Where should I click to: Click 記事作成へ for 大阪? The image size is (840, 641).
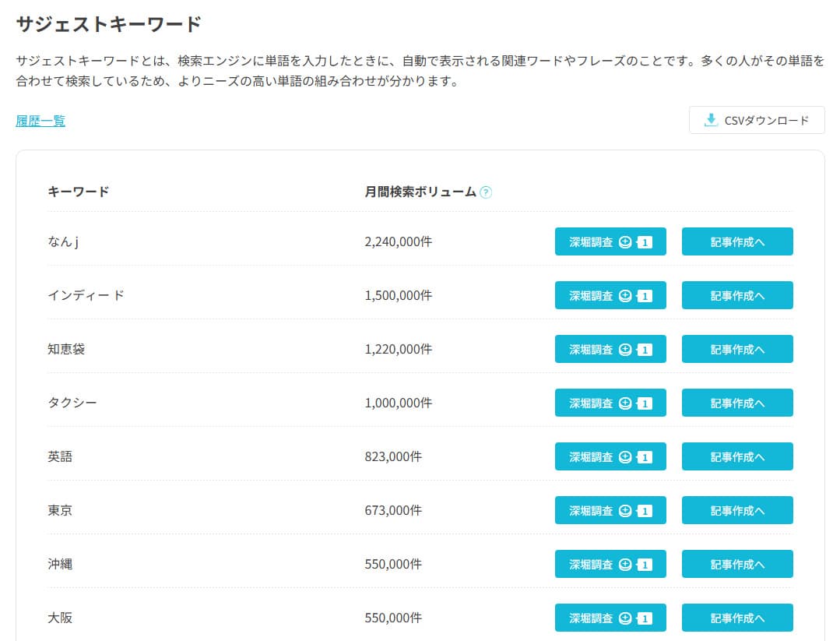[x=736, y=618]
